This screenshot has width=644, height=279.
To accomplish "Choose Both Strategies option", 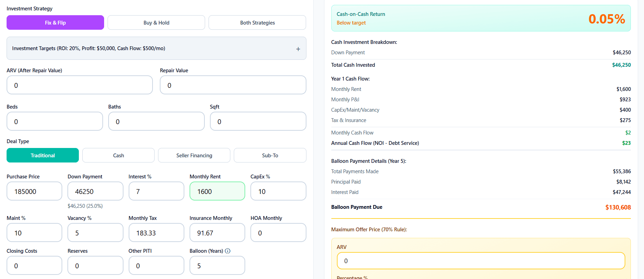I will [x=257, y=22].
